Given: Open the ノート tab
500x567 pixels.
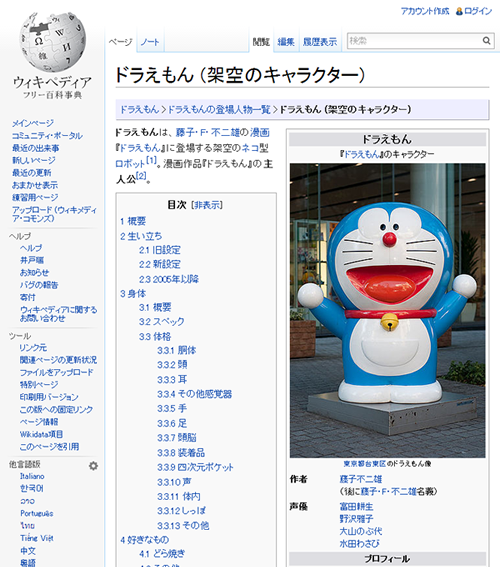Looking at the screenshot, I should pyautogui.click(x=150, y=42).
